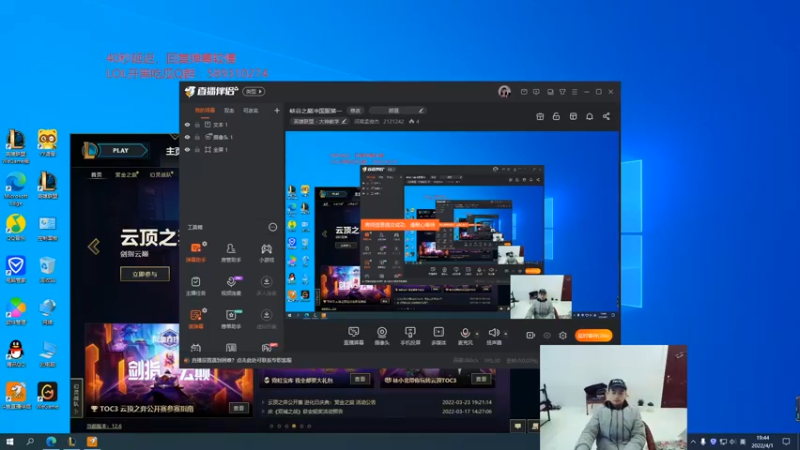Select the 文本 1 source row

point(232,124)
